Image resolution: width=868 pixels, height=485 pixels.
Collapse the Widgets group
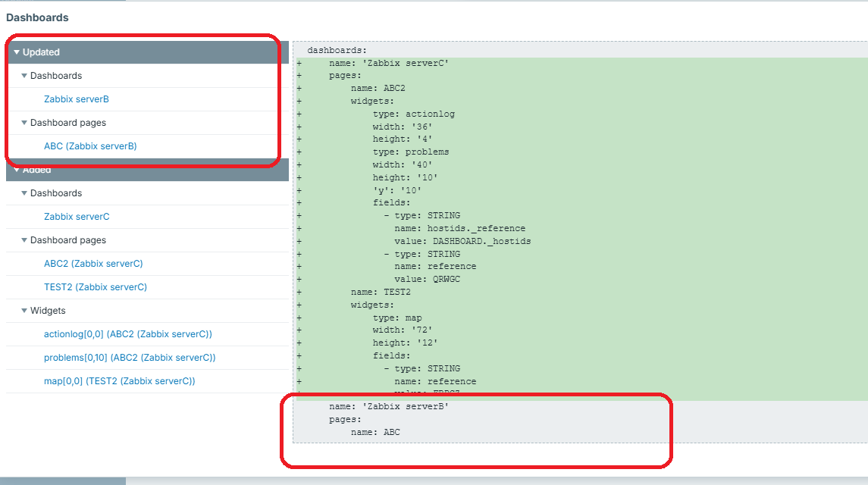[47, 311]
